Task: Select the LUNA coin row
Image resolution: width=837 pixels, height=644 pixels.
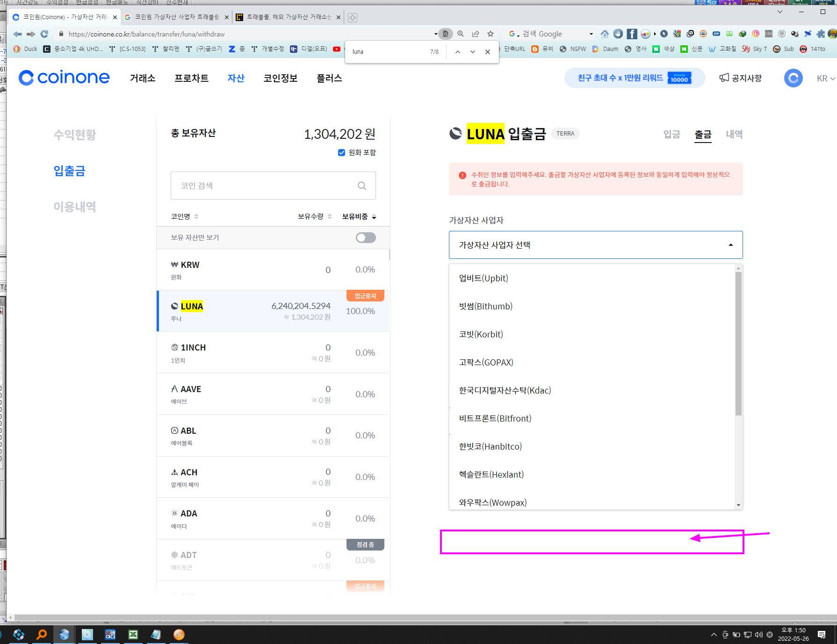Action: [x=274, y=311]
